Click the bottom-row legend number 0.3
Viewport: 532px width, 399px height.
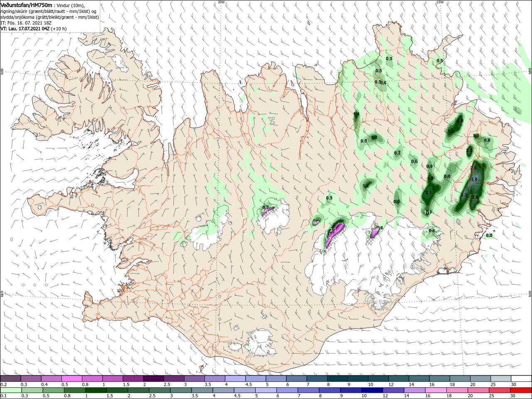click(x=25, y=397)
